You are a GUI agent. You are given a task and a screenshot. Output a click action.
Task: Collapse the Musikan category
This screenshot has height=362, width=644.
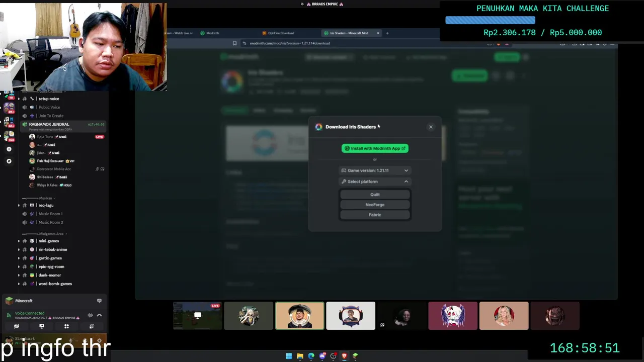[46, 198]
